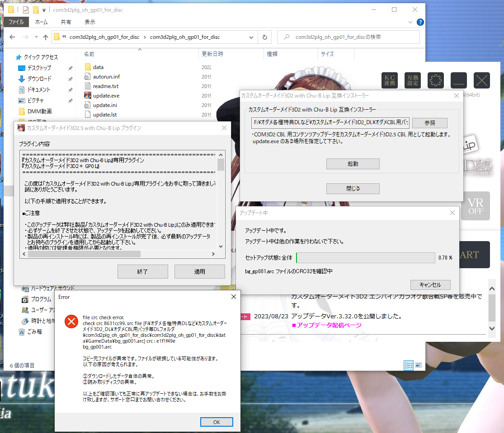Screen dimensions: 504x433
Task: Sort by 更新日時 column header
Action: 212,54
